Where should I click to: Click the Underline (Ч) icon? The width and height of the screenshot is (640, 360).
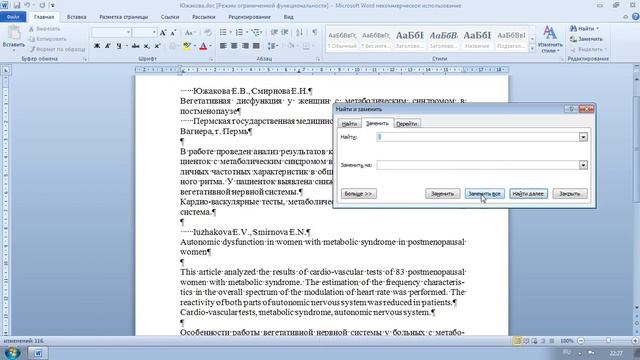click(119, 46)
